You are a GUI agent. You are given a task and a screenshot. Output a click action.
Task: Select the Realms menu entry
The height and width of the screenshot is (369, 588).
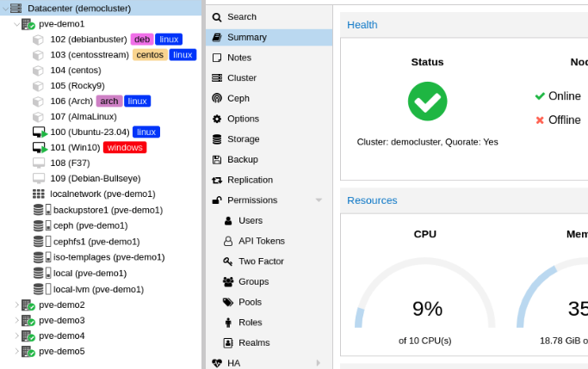pos(254,342)
